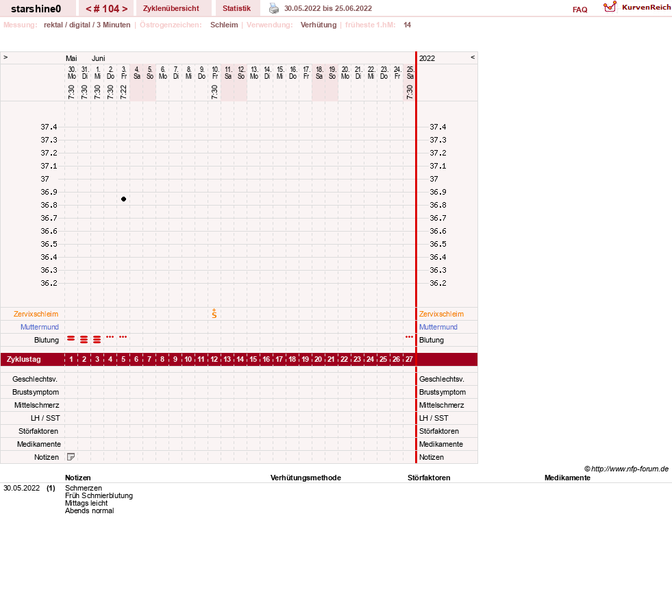Click the Muttermund label on the left
Screen dimensions: 672x616
pyautogui.click(x=40, y=327)
